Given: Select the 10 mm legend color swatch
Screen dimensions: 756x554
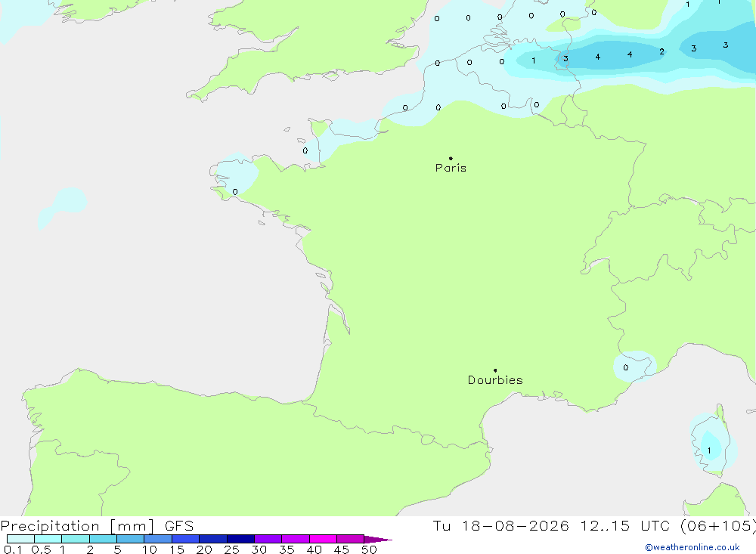Looking at the screenshot, I should [x=158, y=539].
